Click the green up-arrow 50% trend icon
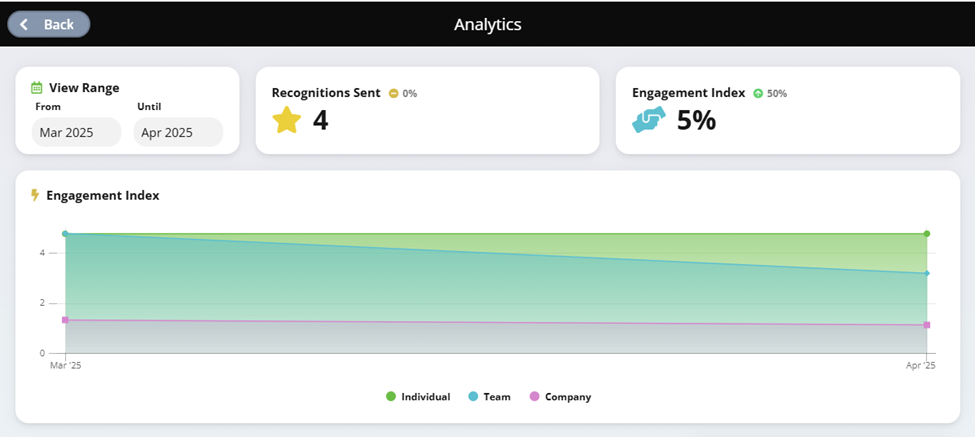 coord(757,93)
